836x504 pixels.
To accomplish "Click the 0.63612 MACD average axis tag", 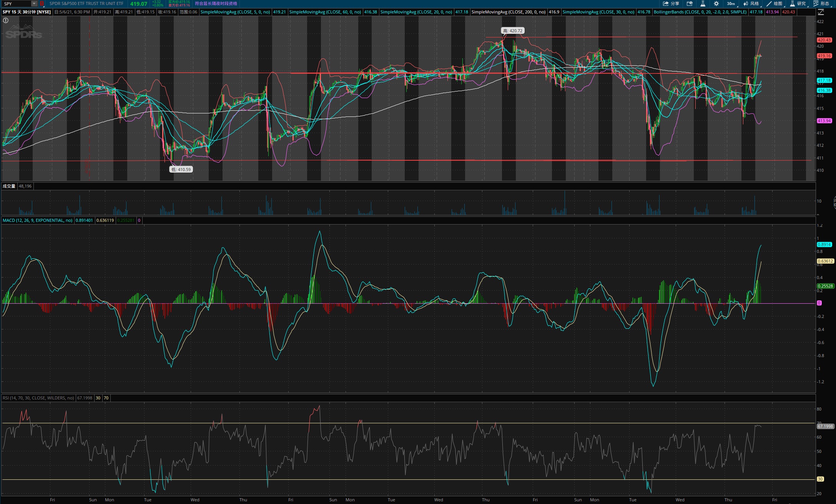I will point(825,261).
